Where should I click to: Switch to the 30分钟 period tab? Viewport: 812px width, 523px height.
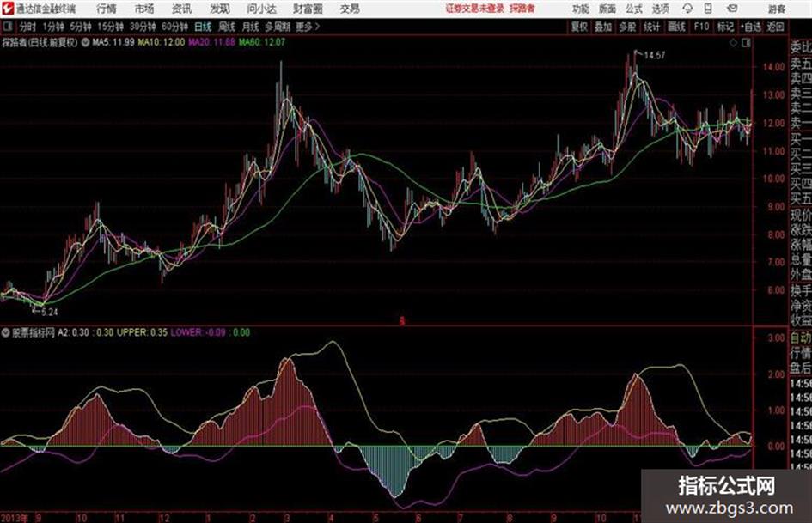pos(143,27)
